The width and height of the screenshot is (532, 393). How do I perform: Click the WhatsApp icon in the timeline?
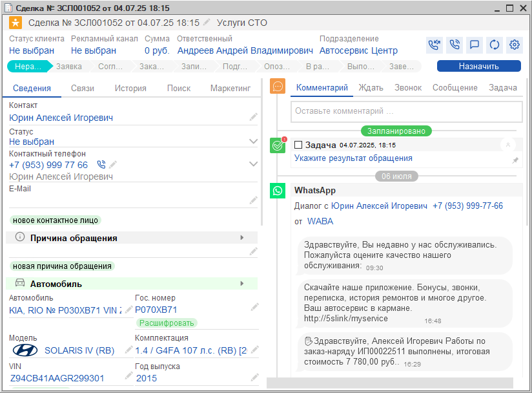[x=277, y=190]
